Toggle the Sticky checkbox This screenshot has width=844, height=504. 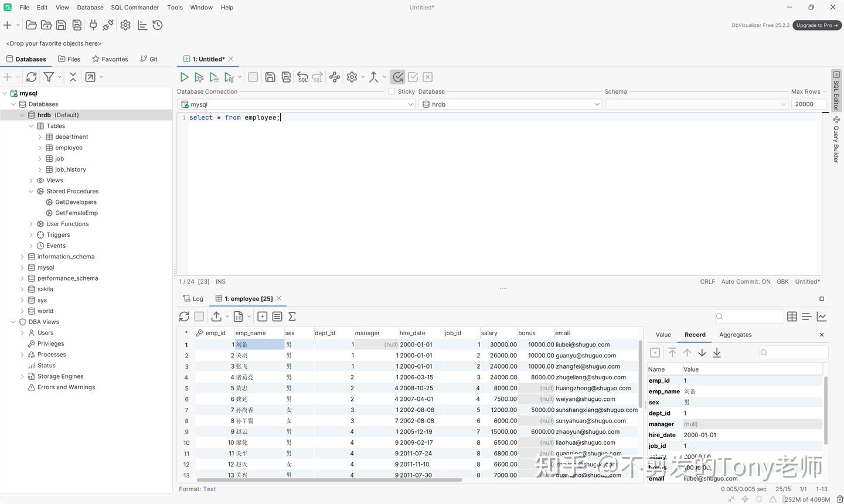pos(392,91)
